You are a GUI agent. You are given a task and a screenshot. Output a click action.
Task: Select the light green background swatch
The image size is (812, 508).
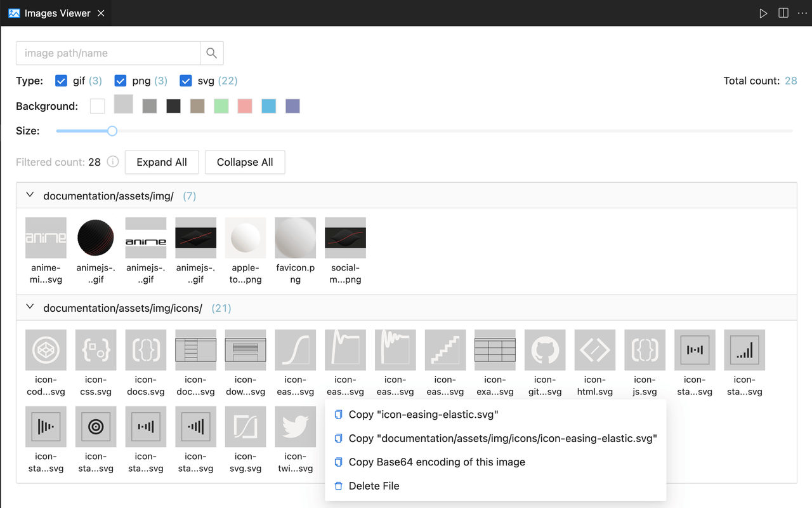coord(221,106)
